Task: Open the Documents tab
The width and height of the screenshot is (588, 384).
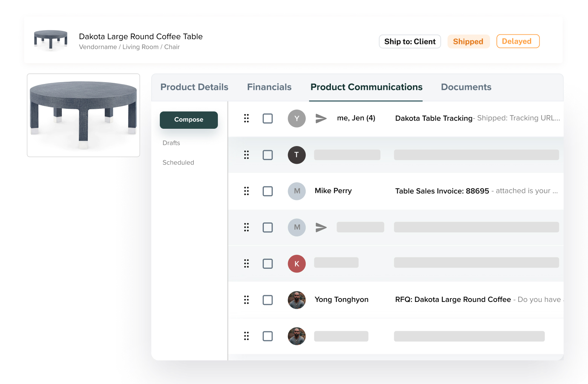Action: [x=466, y=87]
